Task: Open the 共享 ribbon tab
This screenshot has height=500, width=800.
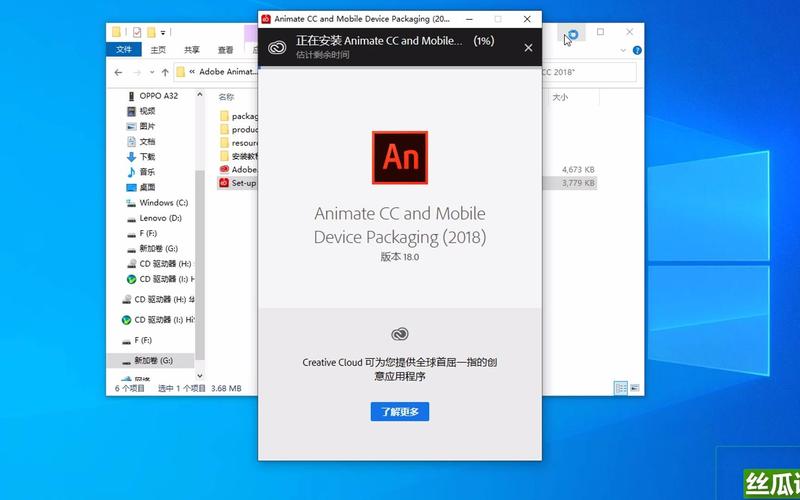Action: click(x=192, y=50)
